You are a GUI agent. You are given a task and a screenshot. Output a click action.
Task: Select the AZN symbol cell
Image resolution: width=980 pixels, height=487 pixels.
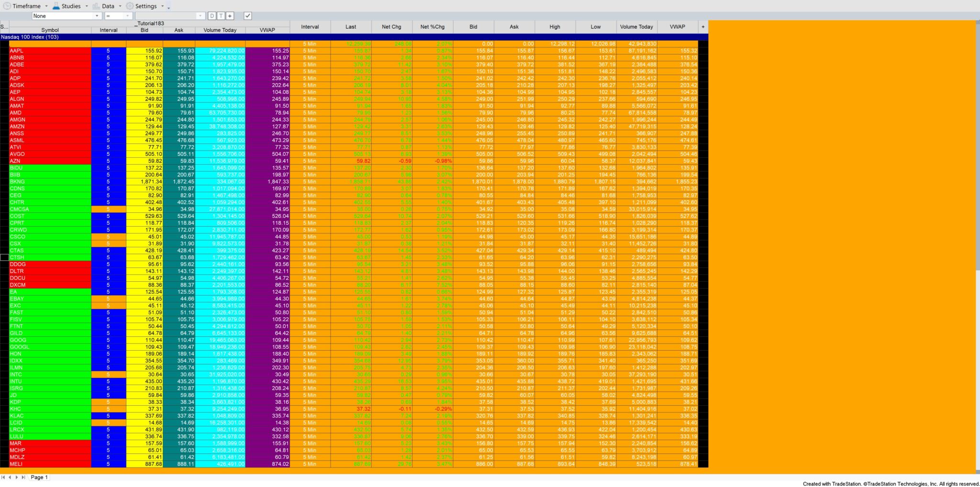pos(50,161)
